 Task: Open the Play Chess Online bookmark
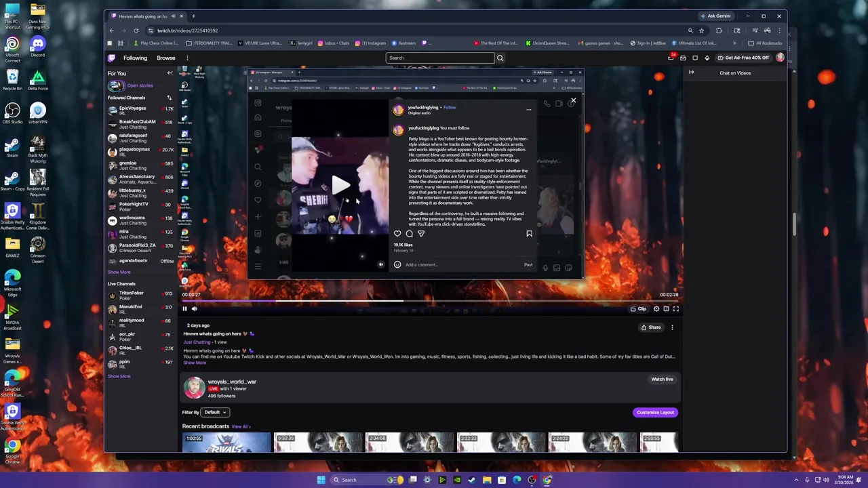156,43
